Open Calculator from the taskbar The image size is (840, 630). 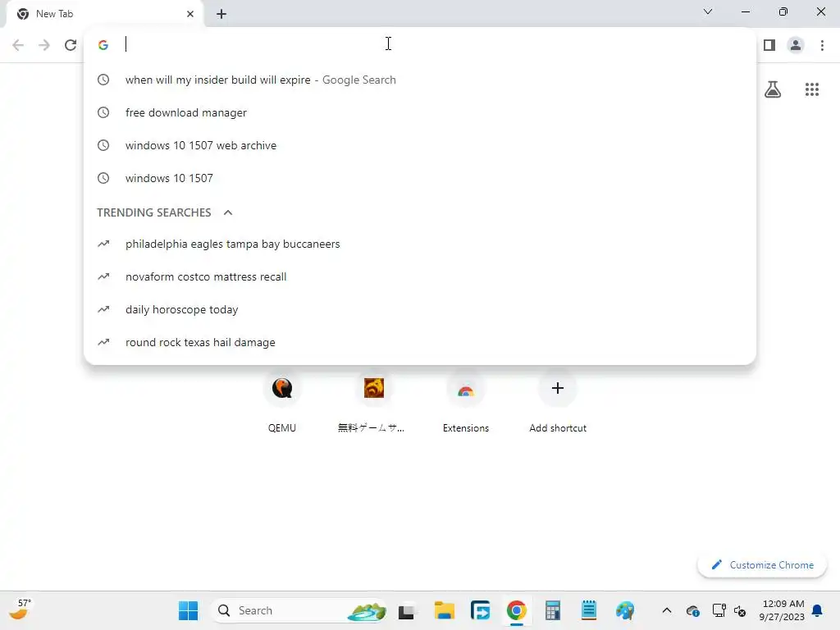tap(553, 610)
